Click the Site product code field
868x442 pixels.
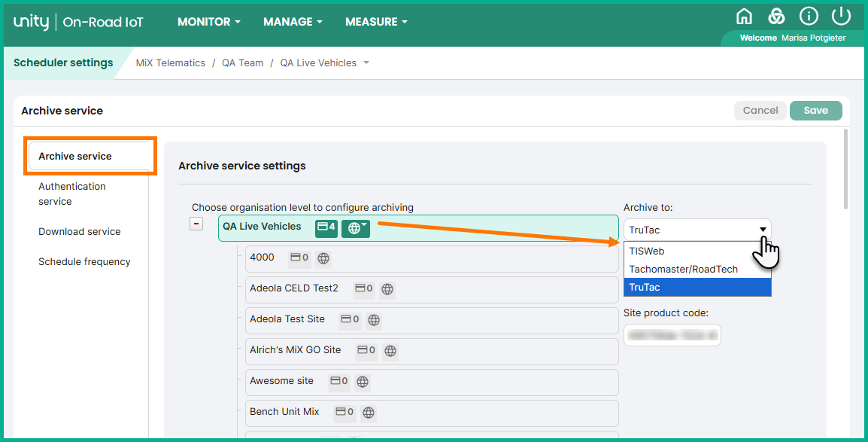tap(672, 335)
